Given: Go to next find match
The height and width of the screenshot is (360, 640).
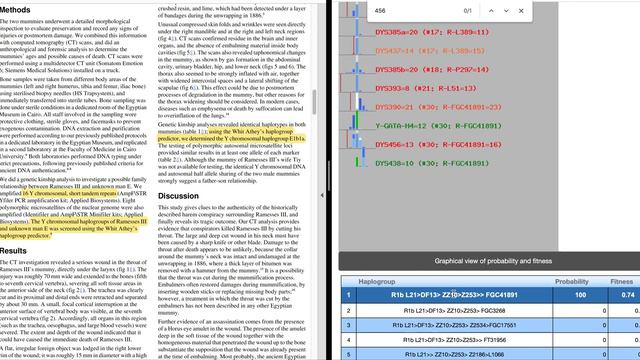Looking at the screenshot, I should [x=506, y=11].
